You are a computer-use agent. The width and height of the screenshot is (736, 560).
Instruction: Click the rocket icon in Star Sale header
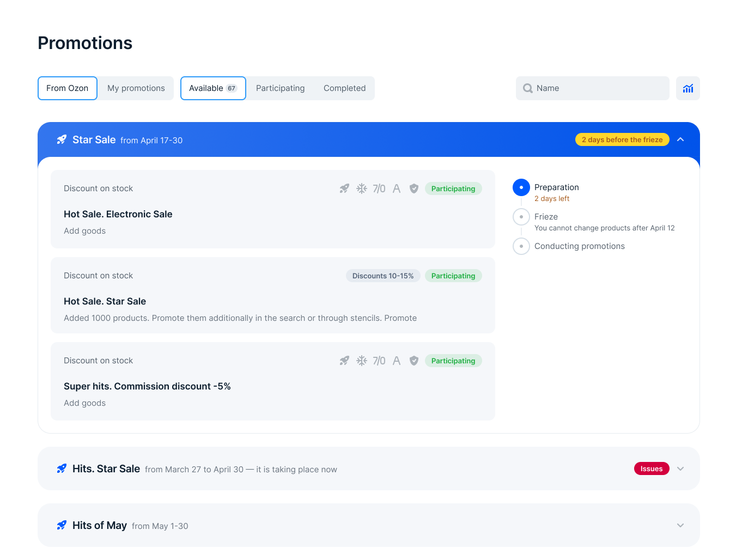tap(62, 139)
